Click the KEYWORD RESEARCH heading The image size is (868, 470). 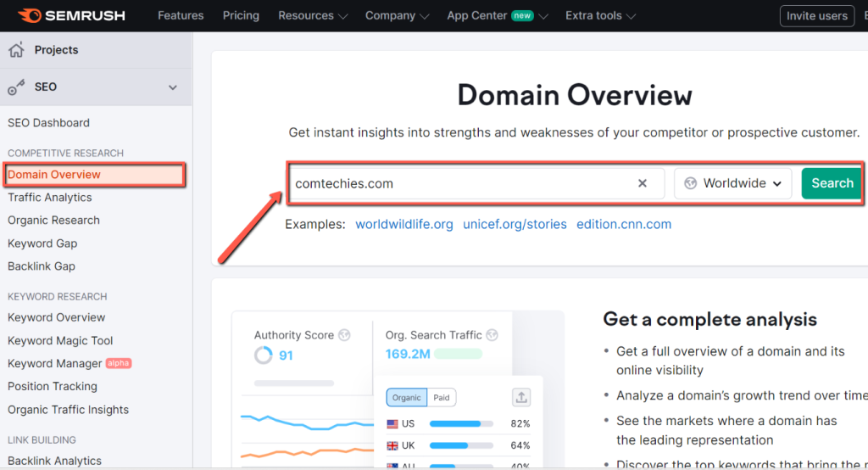click(57, 297)
